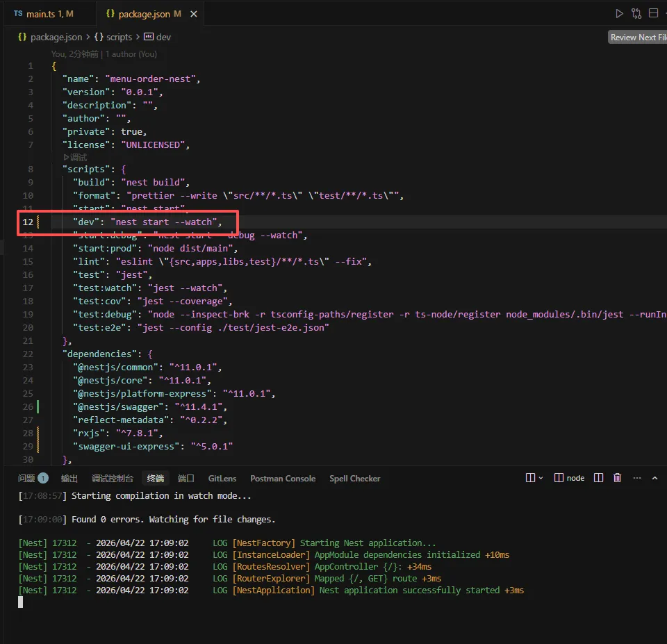Click "rxjs" dependency name on line 28
The width and height of the screenshot is (667, 644).
click(88, 433)
